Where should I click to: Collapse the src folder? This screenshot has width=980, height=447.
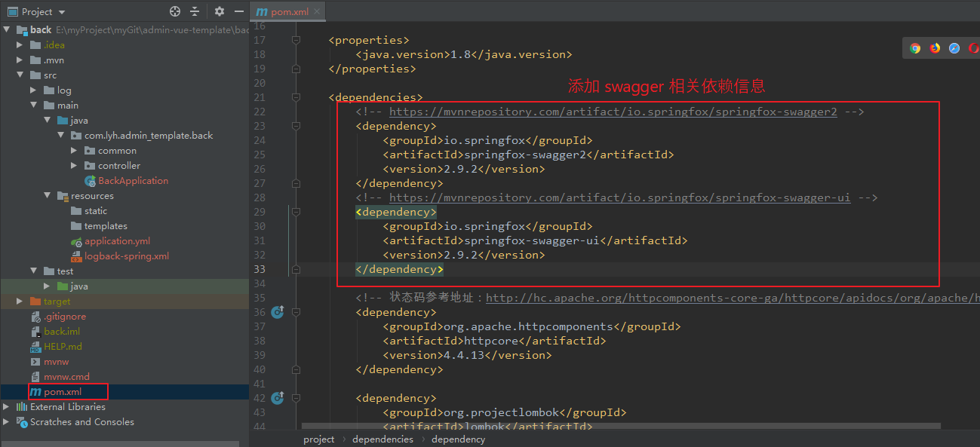(20, 75)
